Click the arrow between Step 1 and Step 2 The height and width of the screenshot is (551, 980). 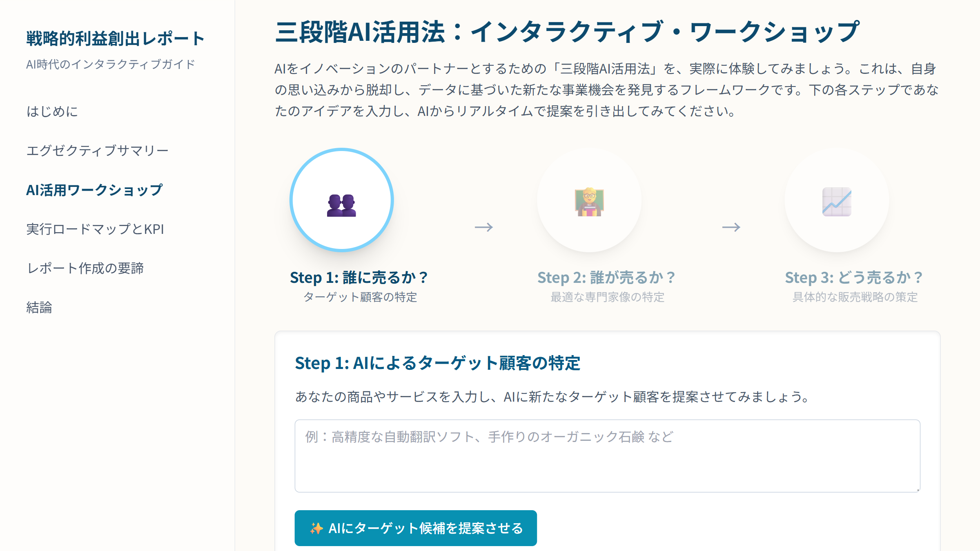(x=484, y=227)
